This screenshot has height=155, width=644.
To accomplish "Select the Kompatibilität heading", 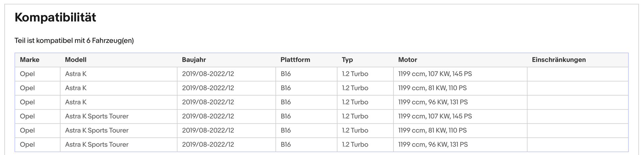I will click(55, 17).
